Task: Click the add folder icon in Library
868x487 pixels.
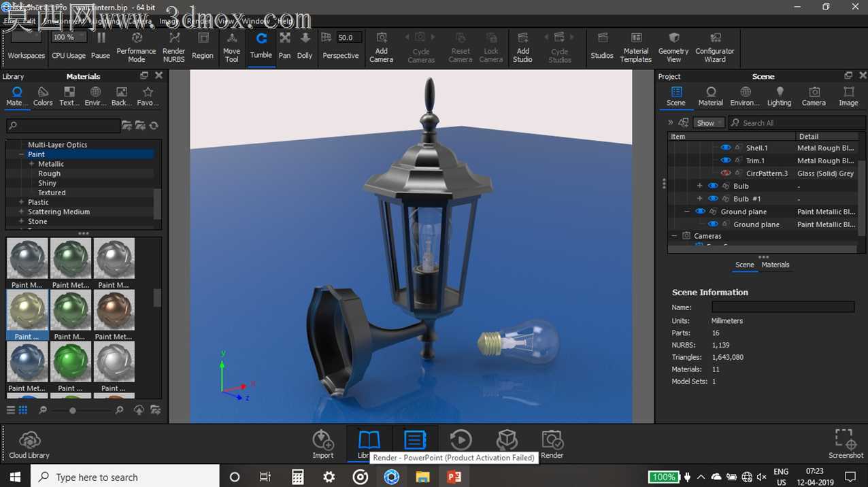Action: (127, 125)
